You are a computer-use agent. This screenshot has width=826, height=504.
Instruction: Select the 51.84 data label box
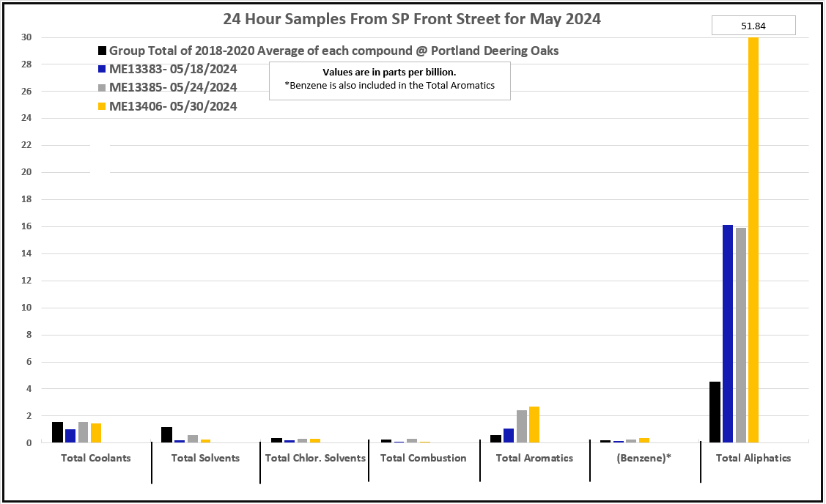[753, 26]
